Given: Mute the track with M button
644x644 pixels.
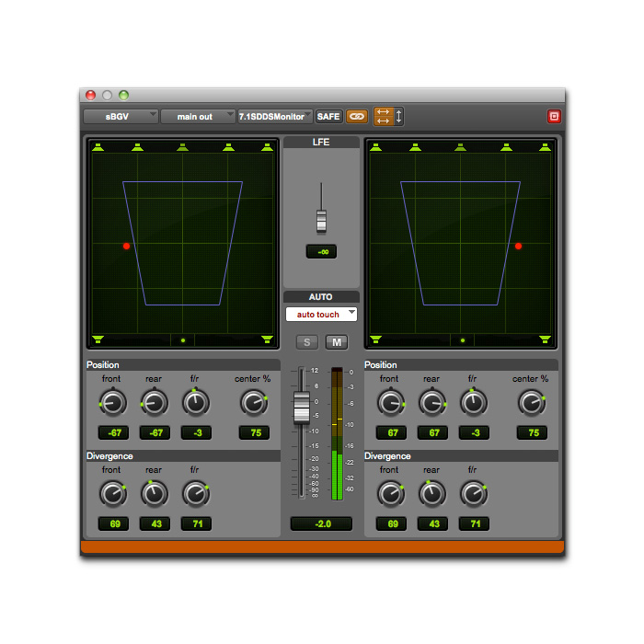Looking at the screenshot, I should click(337, 342).
